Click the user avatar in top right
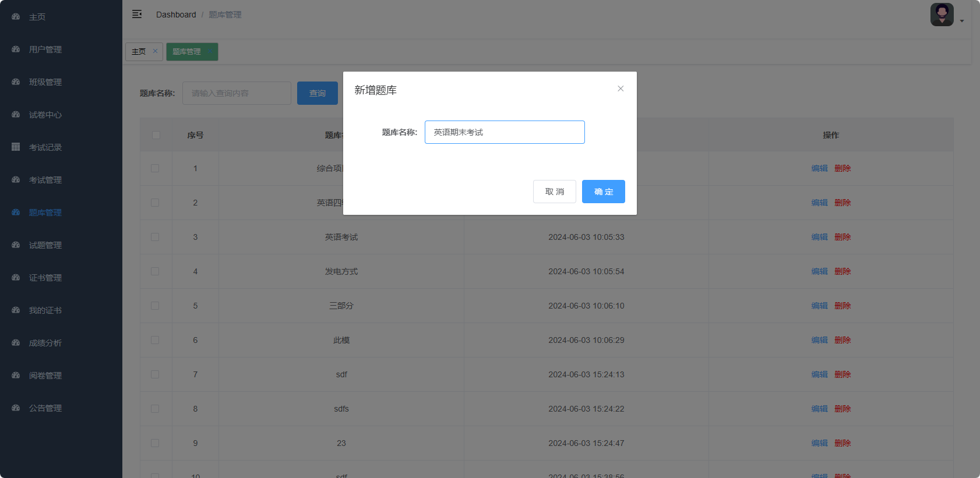The height and width of the screenshot is (478, 980). click(x=942, y=15)
